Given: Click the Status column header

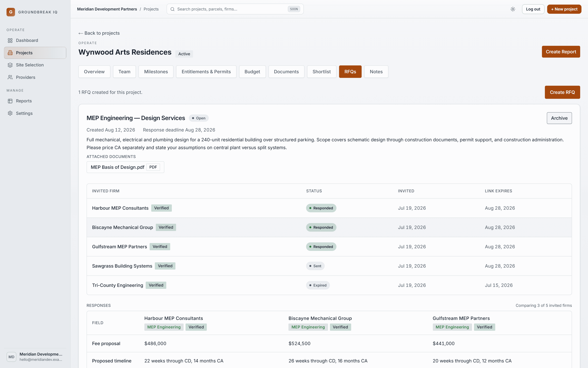Looking at the screenshot, I should (314, 191).
